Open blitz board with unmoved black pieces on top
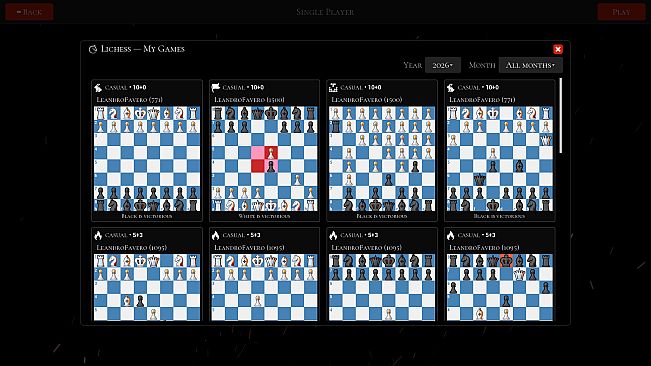Screen dimensions: 651x366 pos(382,287)
